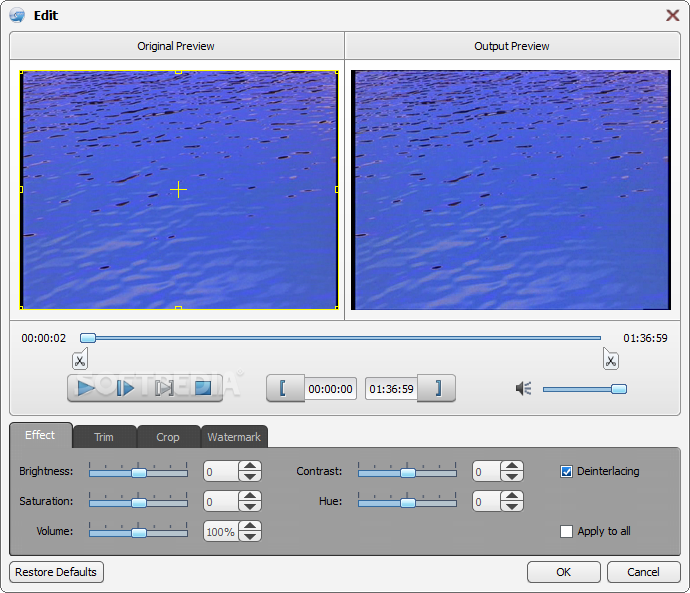Click the timeline seek bar thumb
Screen dimensions: 690x593
point(88,338)
